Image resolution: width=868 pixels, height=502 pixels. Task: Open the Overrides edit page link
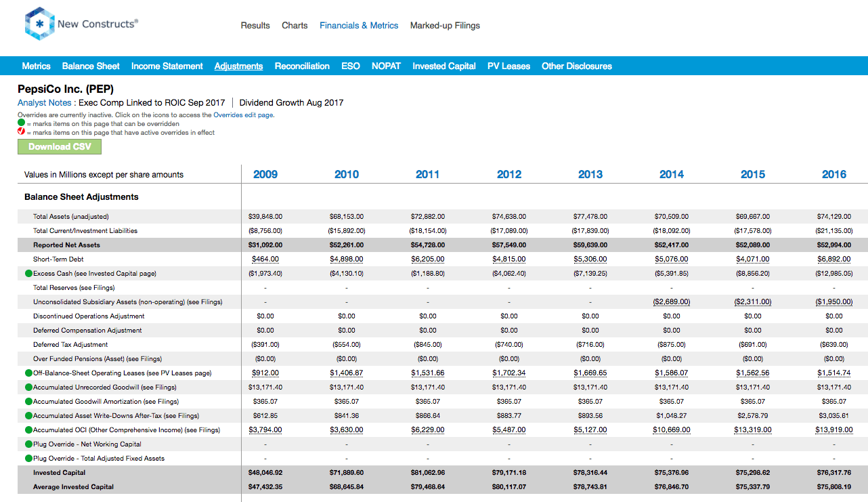(x=243, y=115)
